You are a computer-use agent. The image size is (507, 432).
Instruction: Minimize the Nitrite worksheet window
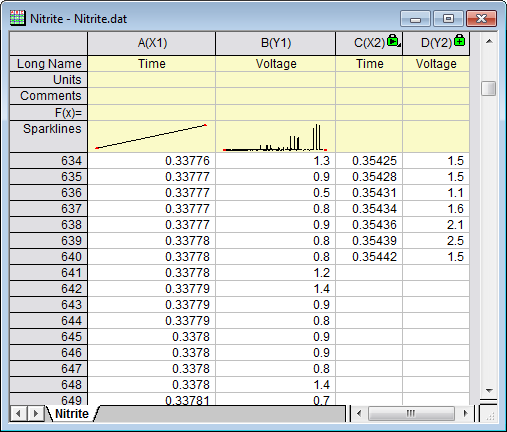tap(415, 19)
